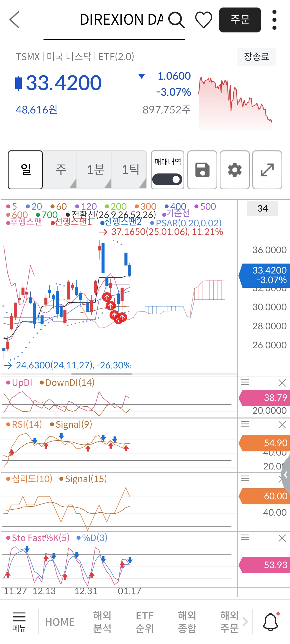
Task: Select the 200-day moving average legend
Action: tap(116, 206)
